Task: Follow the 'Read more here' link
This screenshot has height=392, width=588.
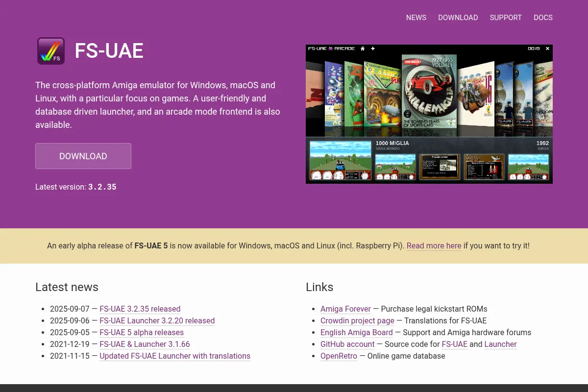Action: [x=434, y=246]
